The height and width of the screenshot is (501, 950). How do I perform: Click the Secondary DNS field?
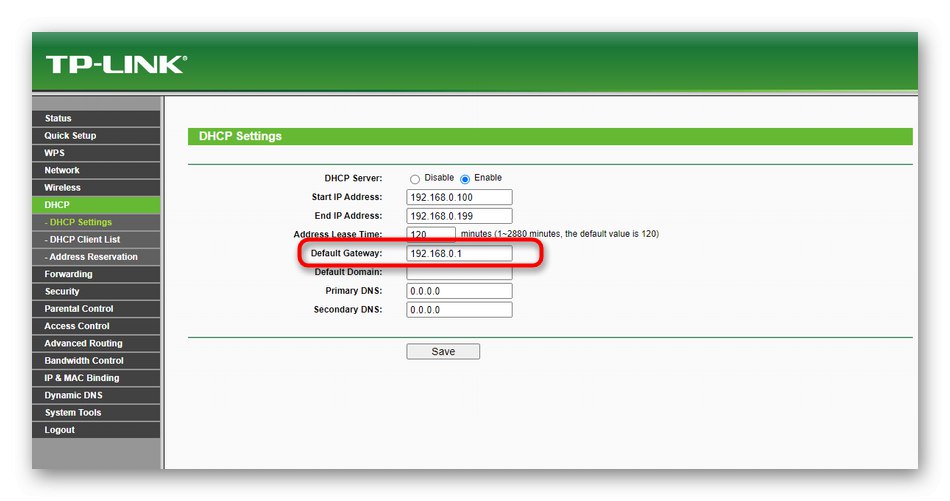pyautogui.click(x=459, y=310)
